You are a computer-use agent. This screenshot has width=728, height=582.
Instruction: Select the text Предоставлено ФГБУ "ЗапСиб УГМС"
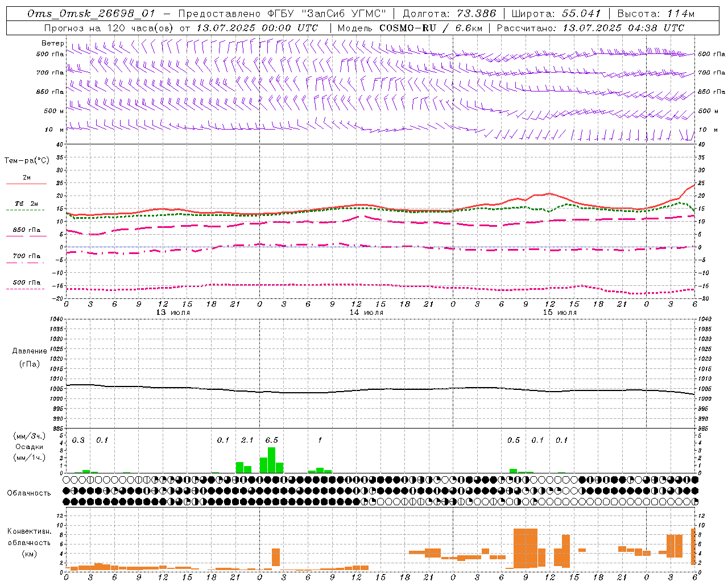283,14
